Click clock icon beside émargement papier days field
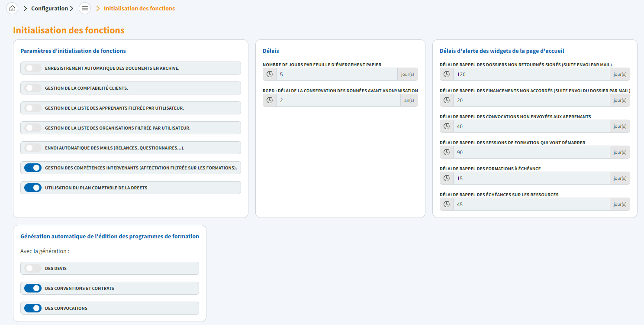The height and width of the screenshot is (325, 644). point(270,74)
